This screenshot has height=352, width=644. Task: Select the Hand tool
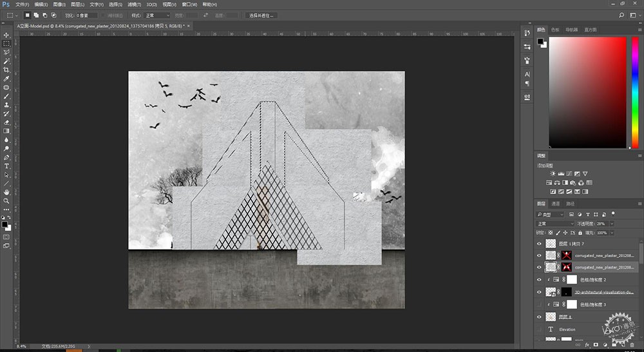coord(6,192)
